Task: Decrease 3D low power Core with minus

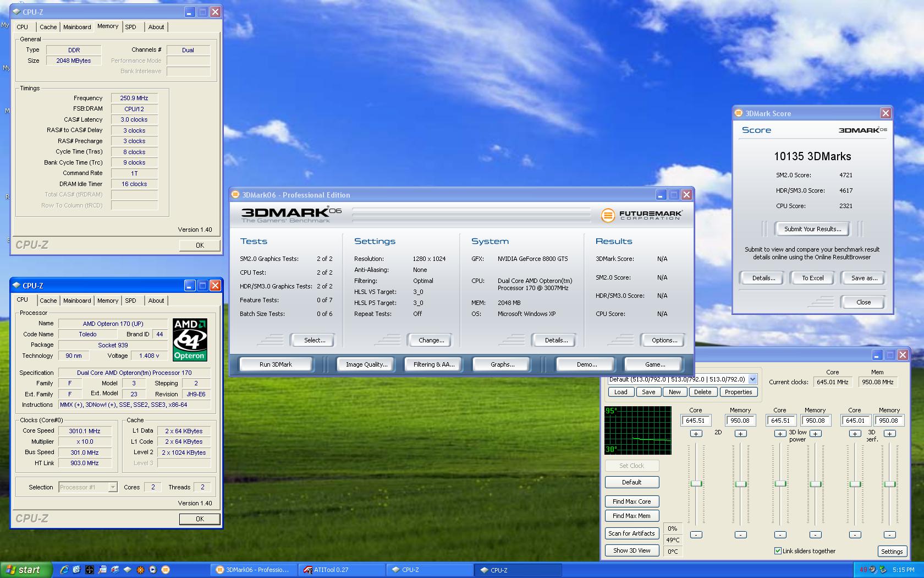Action: (780, 535)
